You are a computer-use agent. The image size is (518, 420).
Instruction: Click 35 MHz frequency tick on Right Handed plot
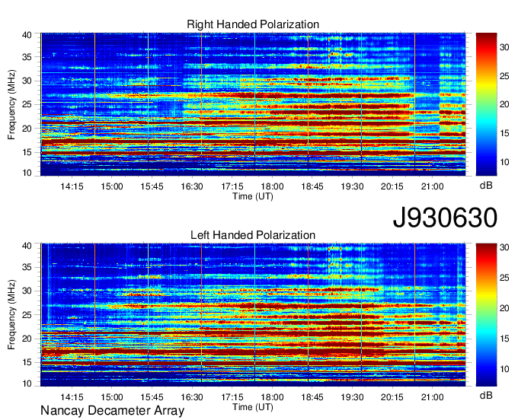[x=27, y=57]
